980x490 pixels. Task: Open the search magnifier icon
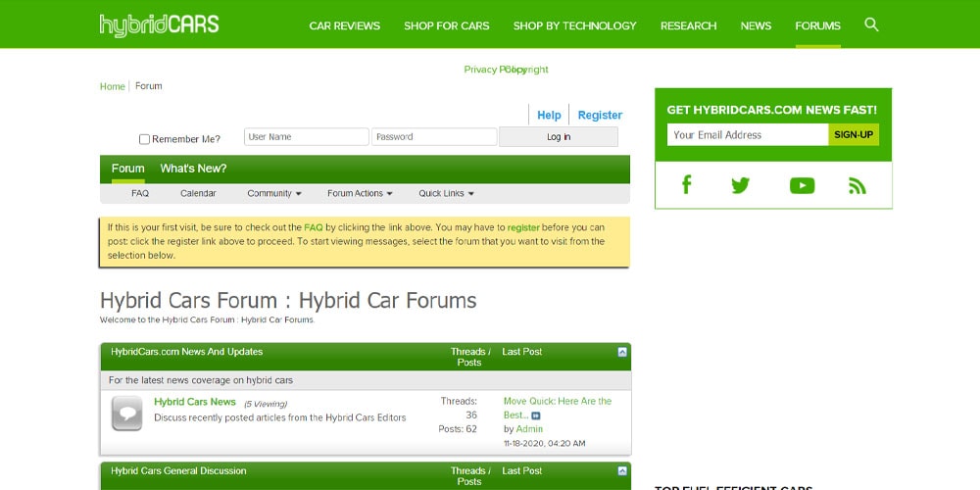871,24
